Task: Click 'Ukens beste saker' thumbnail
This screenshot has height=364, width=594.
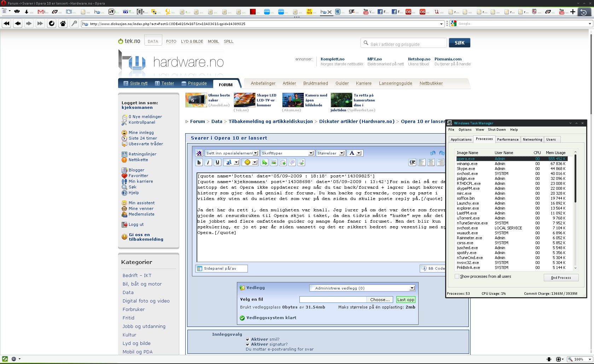Action: (x=196, y=100)
